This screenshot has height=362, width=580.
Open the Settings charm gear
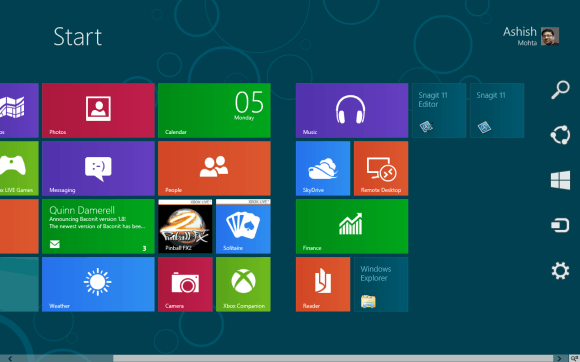coord(560,271)
